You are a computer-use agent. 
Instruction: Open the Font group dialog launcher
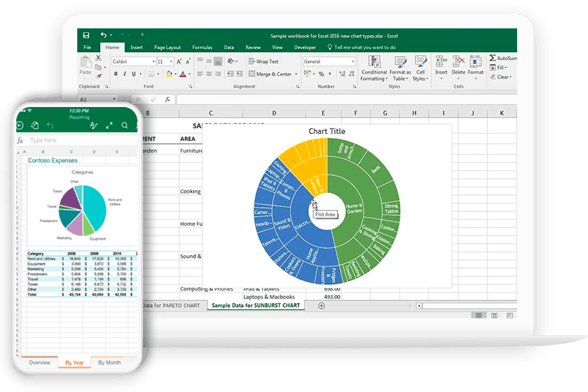(191, 86)
